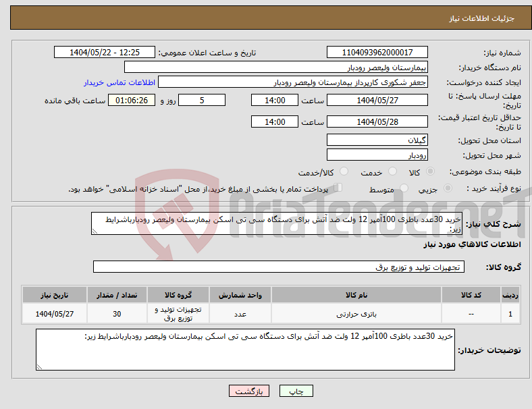
Task: Click the item code cell showing dashes
Action: pos(471,314)
